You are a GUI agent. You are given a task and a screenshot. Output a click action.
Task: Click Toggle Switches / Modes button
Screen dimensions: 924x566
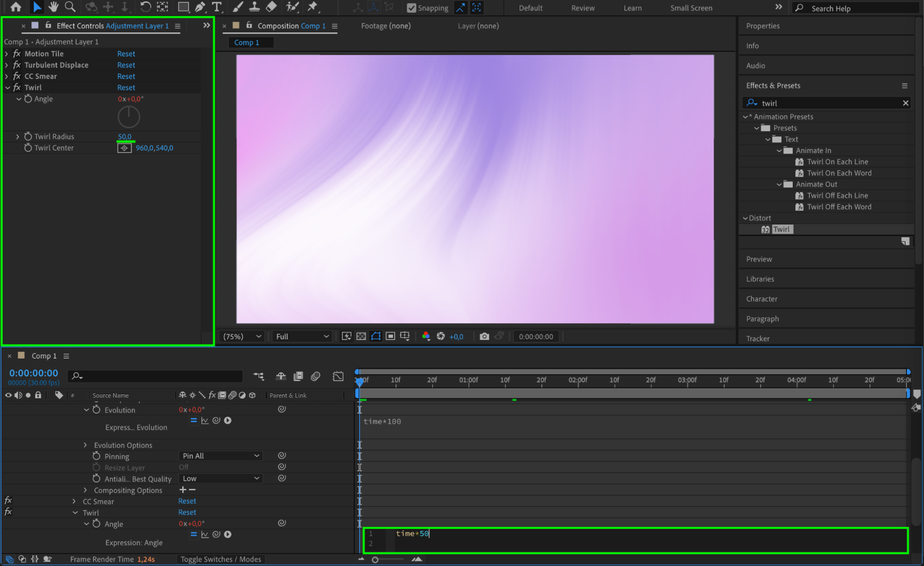click(220, 559)
